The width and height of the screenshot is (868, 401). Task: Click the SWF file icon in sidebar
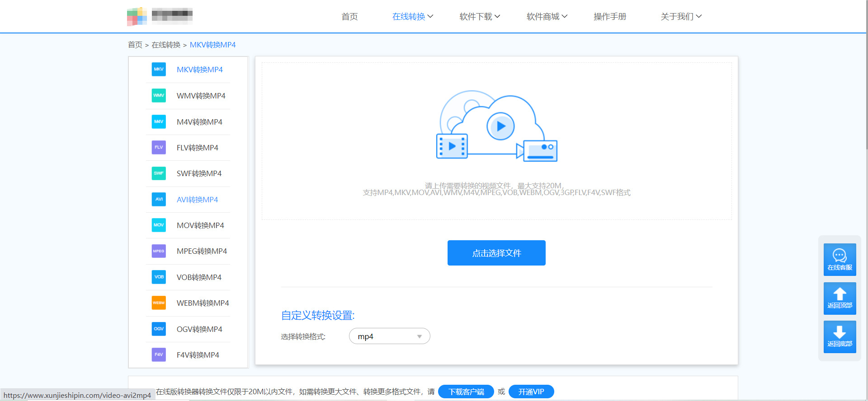(x=159, y=173)
